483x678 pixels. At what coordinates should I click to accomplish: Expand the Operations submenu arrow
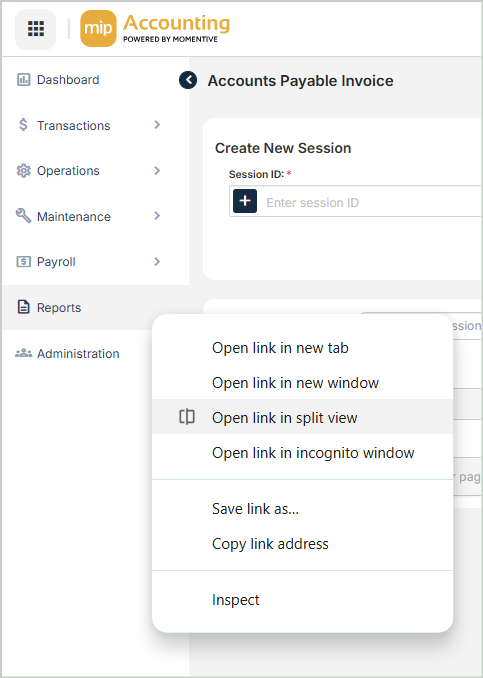[157, 171]
